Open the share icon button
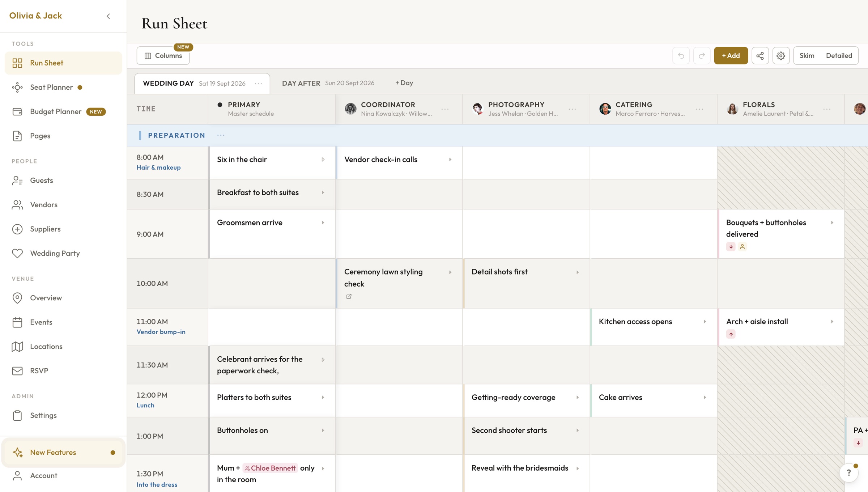 click(x=760, y=56)
